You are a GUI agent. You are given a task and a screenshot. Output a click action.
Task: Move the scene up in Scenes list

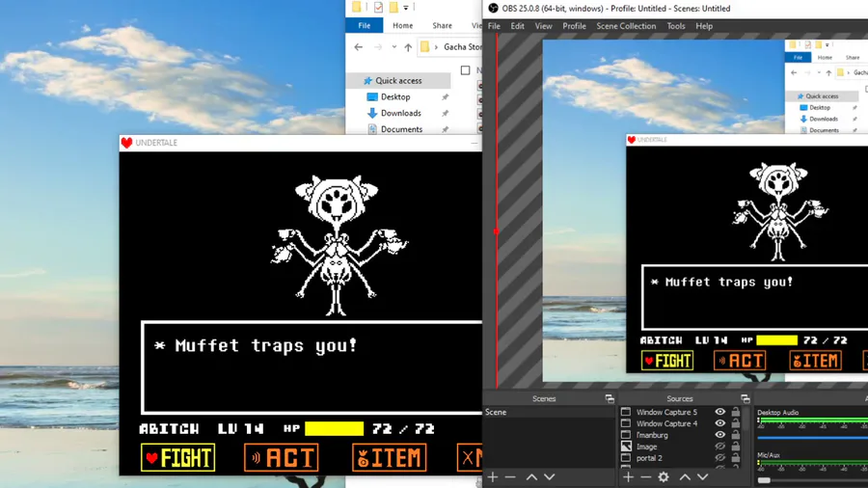531,477
